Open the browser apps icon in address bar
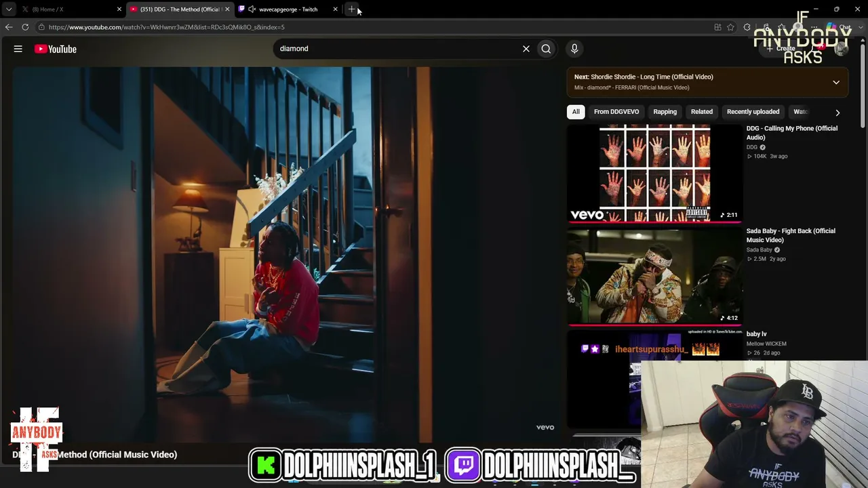 717,27
